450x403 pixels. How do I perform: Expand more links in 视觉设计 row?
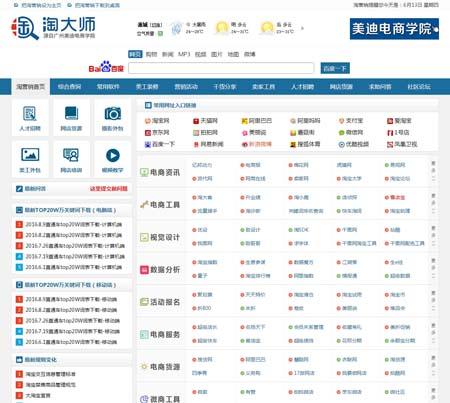[x=433, y=236]
